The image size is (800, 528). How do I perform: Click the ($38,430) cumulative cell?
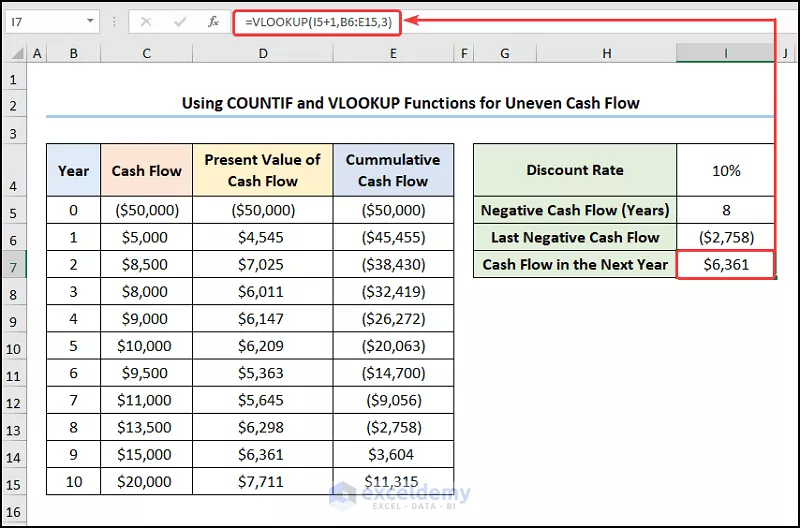393,264
